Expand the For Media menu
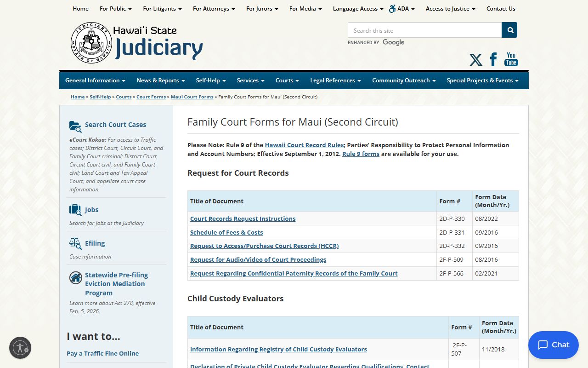 tap(305, 8)
